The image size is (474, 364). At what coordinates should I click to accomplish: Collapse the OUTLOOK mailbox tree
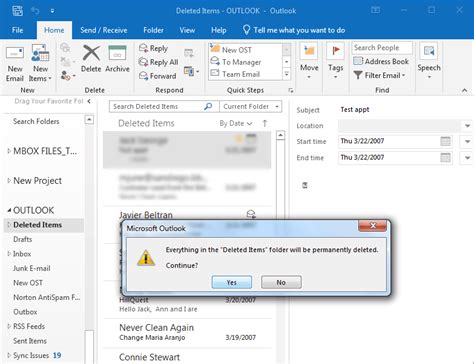tap(9, 210)
